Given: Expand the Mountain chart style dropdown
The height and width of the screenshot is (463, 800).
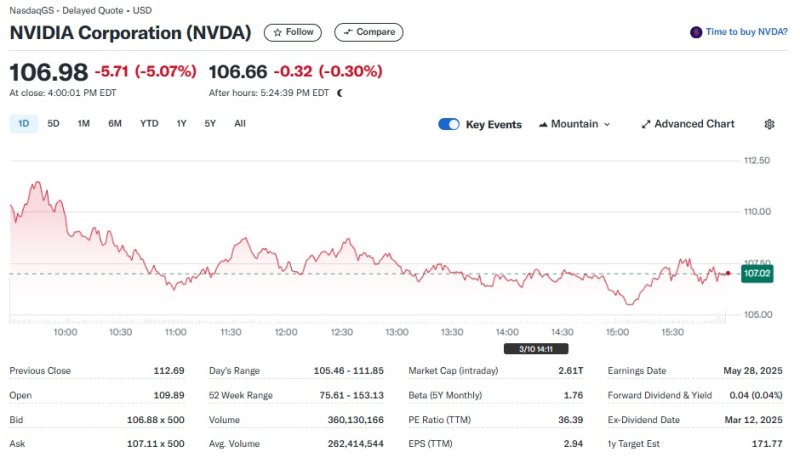Looking at the screenshot, I should pyautogui.click(x=607, y=124).
